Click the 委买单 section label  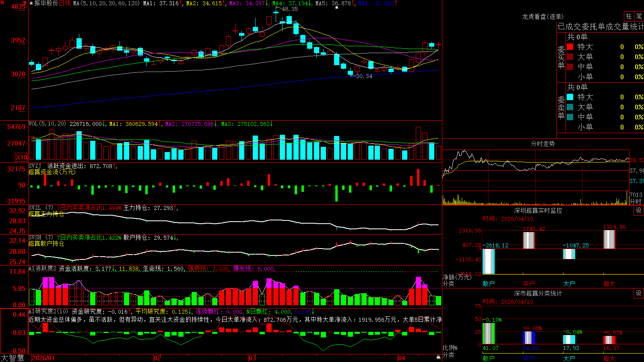point(561,58)
